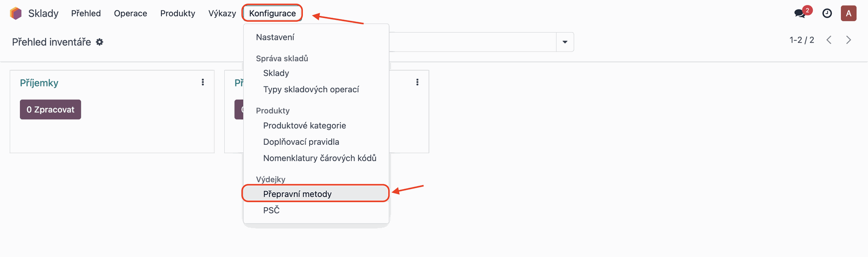Click the 0 Zpracovat button
The height and width of the screenshot is (257, 868).
(50, 109)
